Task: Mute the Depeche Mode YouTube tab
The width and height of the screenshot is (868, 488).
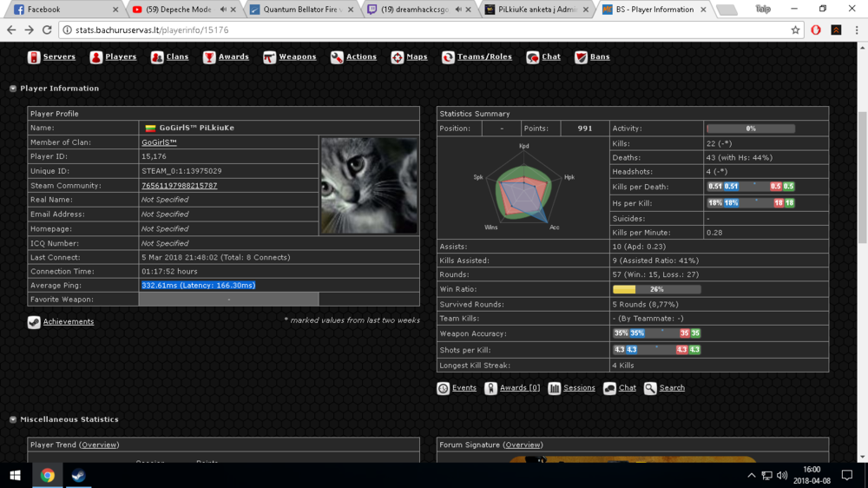Action: pyautogui.click(x=223, y=10)
